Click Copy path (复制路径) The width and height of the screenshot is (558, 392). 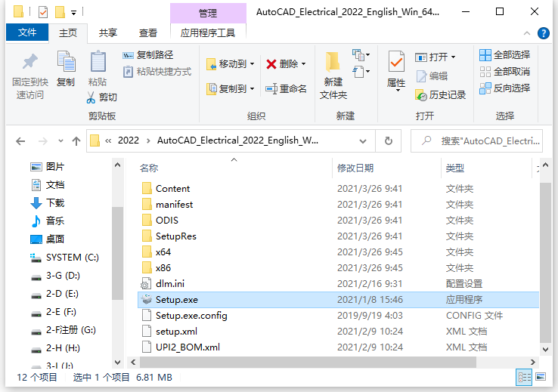point(147,54)
